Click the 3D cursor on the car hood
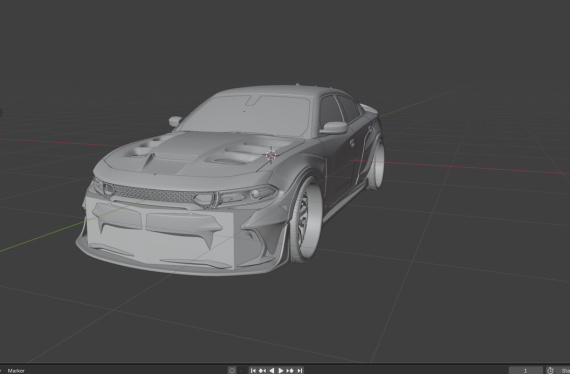 271,156
